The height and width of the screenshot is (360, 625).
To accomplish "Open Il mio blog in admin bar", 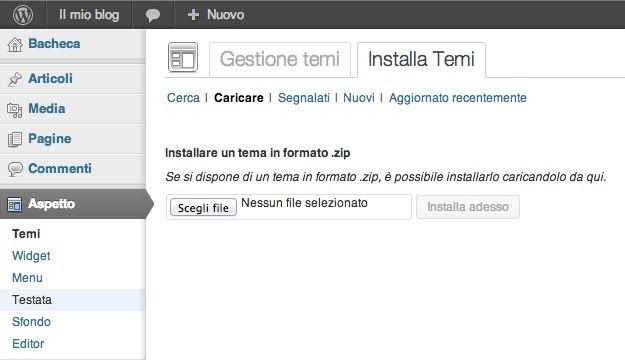I will [x=89, y=15].
